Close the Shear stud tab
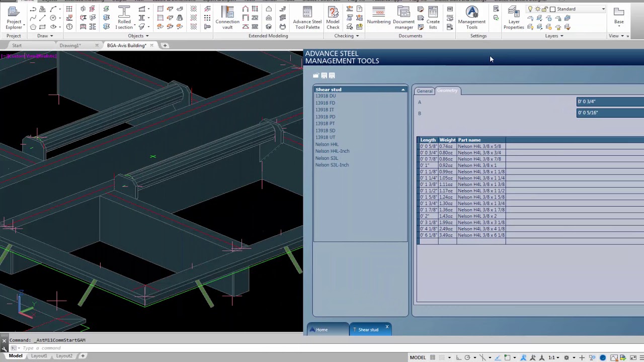644x362 pixels. point(387,327)
